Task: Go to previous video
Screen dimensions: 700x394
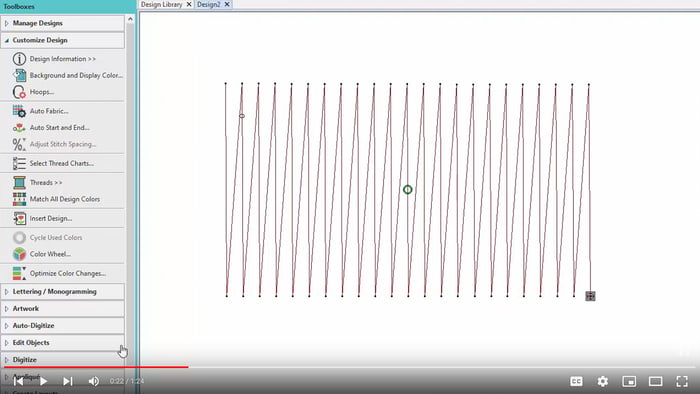Action: click(x=18, y=381)
